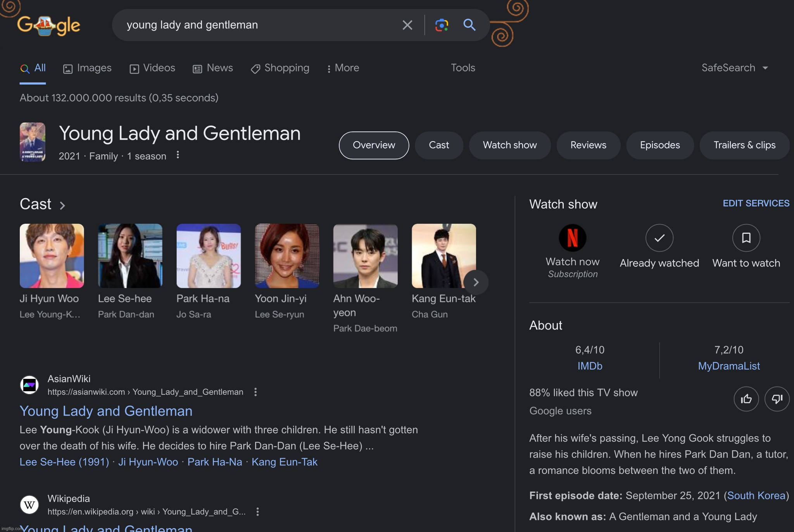Open the Tools option
794x532 pixels.
tap(463, 68)
